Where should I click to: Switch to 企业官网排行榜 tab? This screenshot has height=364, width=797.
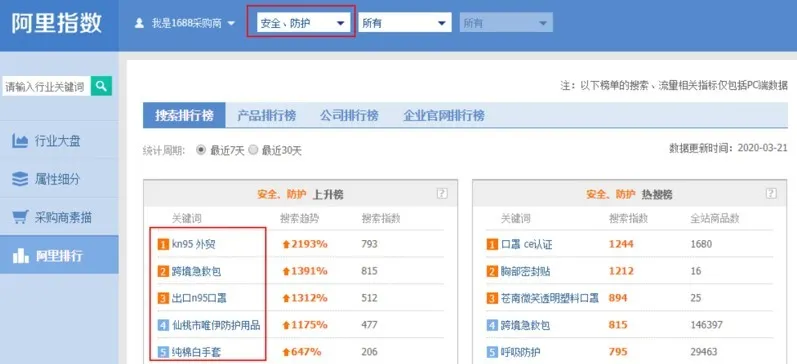pos(444,115)
